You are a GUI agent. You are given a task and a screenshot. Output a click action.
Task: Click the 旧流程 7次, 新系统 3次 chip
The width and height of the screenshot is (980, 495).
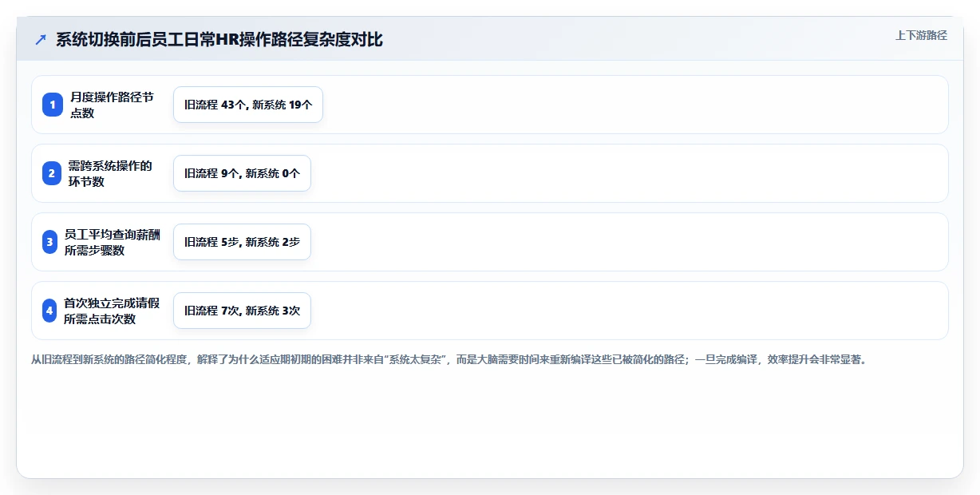242,311
